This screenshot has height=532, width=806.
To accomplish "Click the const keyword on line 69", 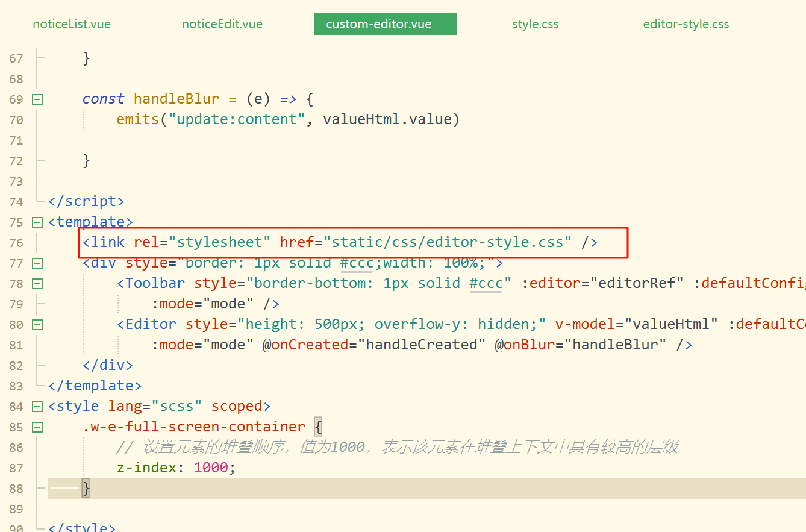I will (x=104, y=99).
